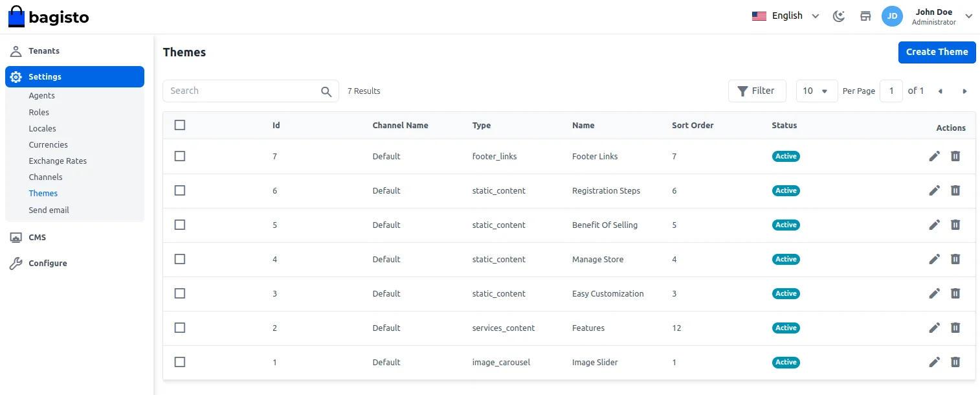Delete the Image Slider theme
The image size is (980, 395).
pos(955,362)
